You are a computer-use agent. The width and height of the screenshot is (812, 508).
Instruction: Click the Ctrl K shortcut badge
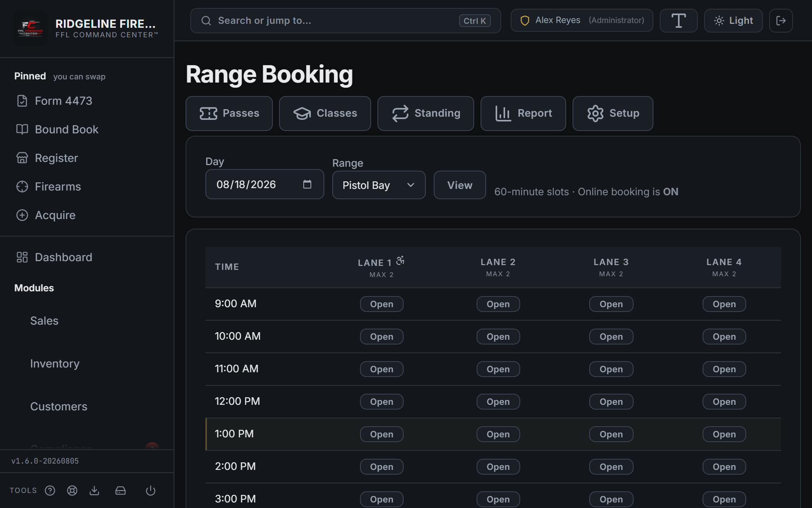click(x=475, y=21)
